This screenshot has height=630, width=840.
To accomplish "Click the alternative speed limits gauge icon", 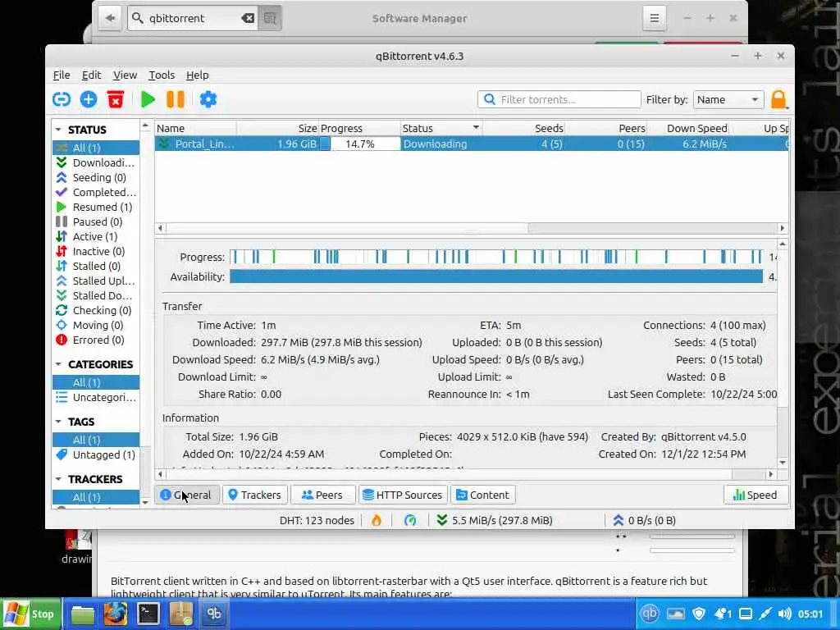I will click(410, 520).
